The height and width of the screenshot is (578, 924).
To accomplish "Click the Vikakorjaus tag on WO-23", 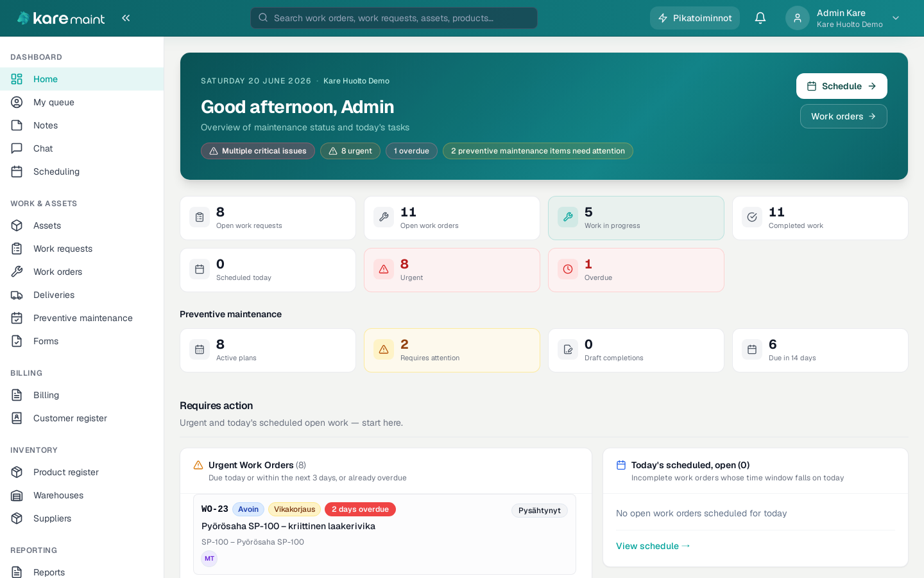I will [x=295, y=509].
